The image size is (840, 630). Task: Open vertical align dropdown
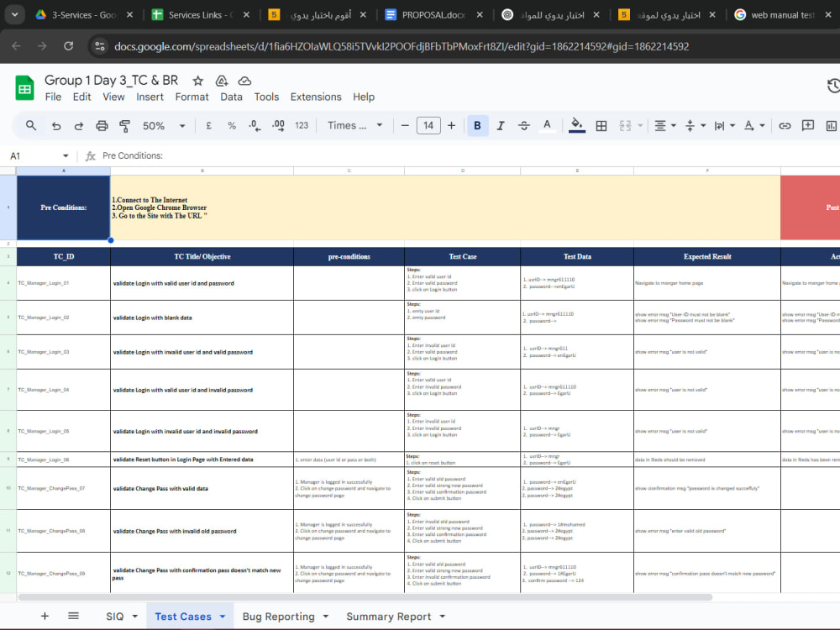click(695, 125)
